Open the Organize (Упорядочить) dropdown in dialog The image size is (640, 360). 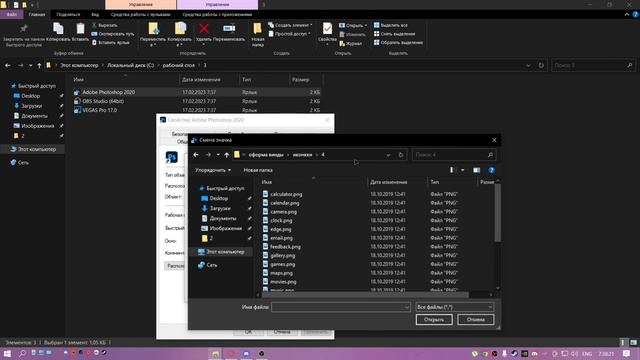[x=213, y=170]
